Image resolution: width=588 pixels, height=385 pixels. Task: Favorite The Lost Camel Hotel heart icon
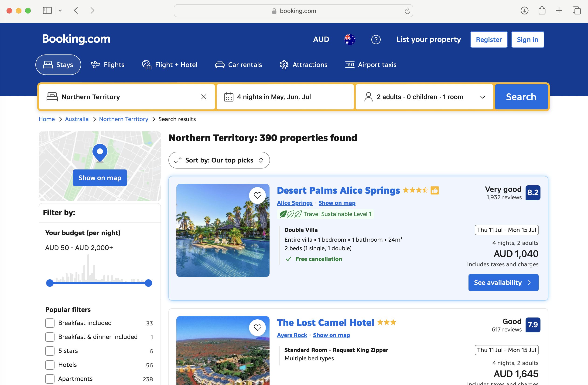[x=257, y=328]
